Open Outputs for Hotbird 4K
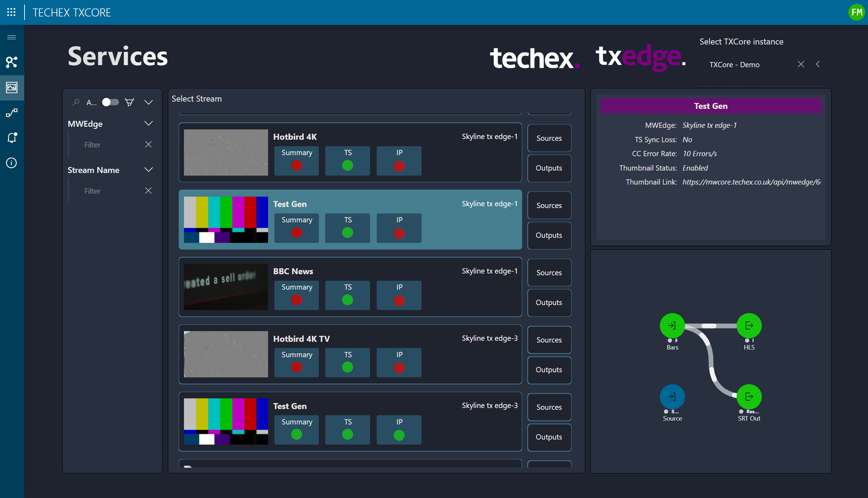The height and width of the screenshot is (498, 868). 549,168
